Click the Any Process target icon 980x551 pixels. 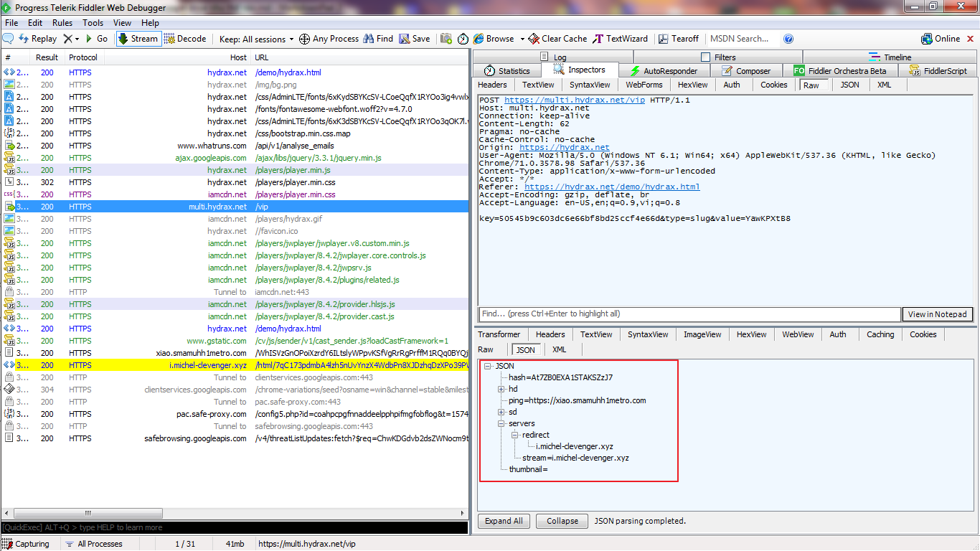304,39
